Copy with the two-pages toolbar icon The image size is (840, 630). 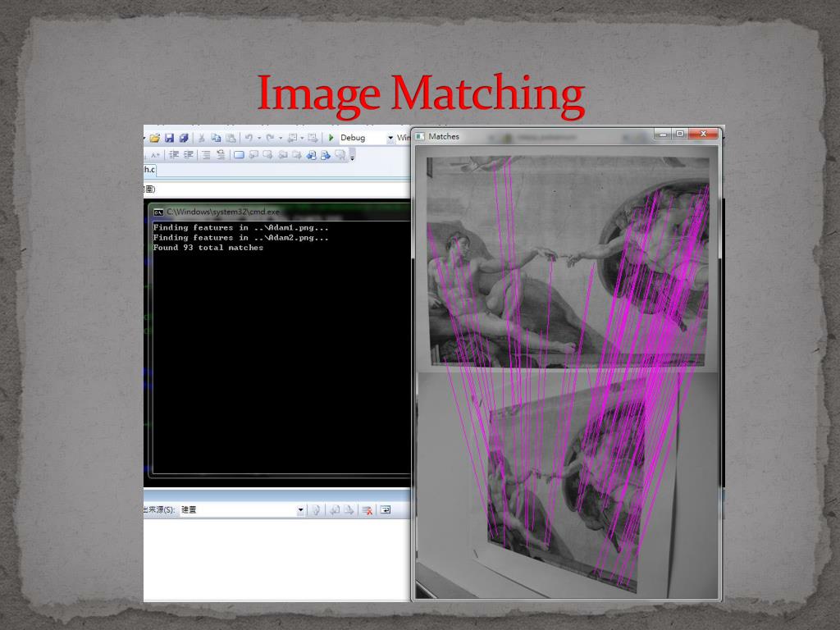216,138
